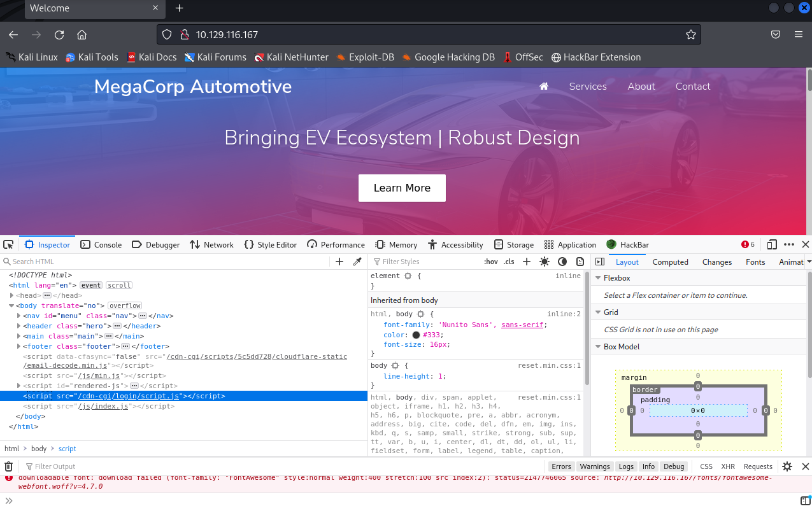Add new CSS rule with plus icon
The height and width of the screenshot is (511, 812).
pos(527,262)
